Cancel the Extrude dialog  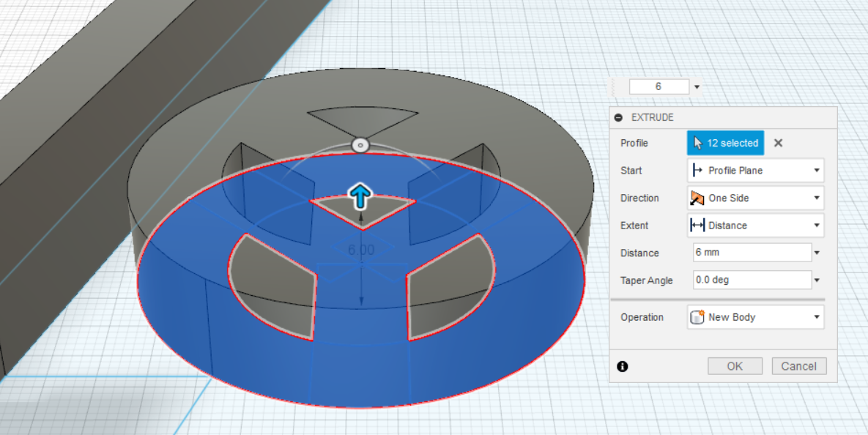(799, 366)
